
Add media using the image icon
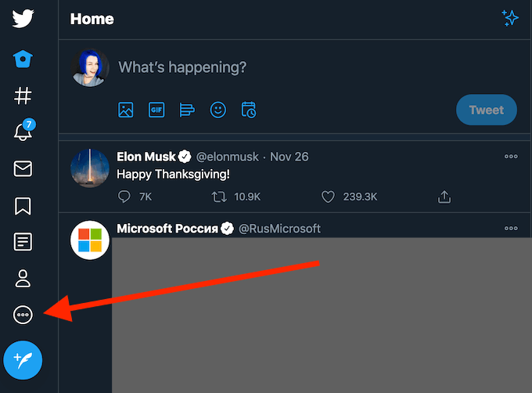(x=126, y=110)
